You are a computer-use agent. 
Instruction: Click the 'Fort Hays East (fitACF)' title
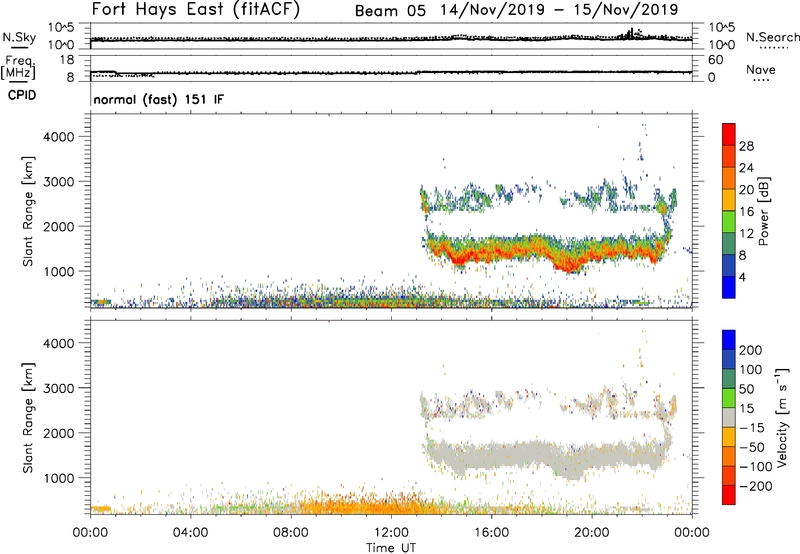click(195, 10)
